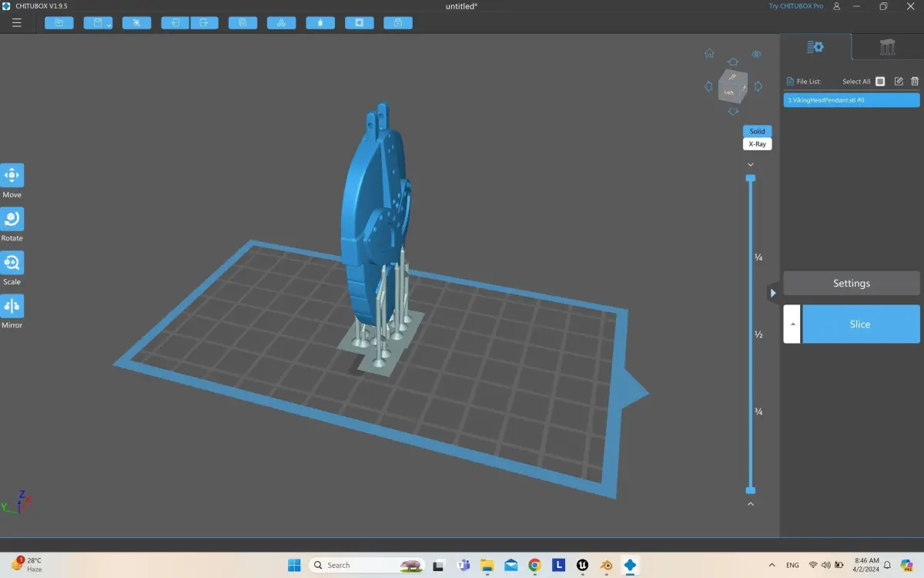924x578 pixels.
Task: Select VikingHeadPendant.stl in file list
Action: pyautogui.click(x=852, y=100)
